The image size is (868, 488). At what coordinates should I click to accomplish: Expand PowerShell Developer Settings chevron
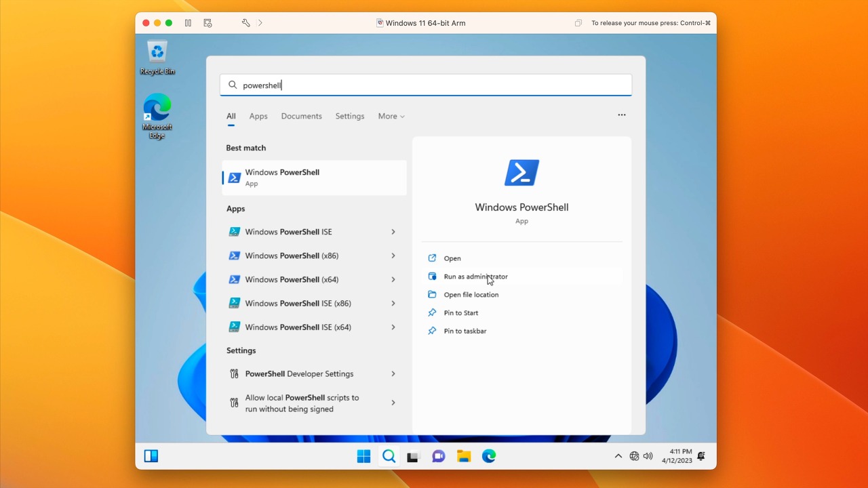point(393,373)
